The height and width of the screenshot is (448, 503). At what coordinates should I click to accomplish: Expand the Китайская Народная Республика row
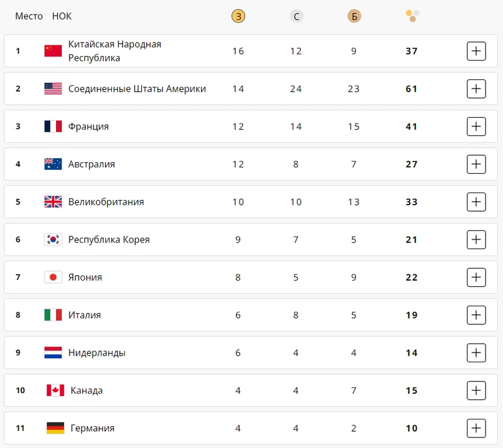(476, 51)
